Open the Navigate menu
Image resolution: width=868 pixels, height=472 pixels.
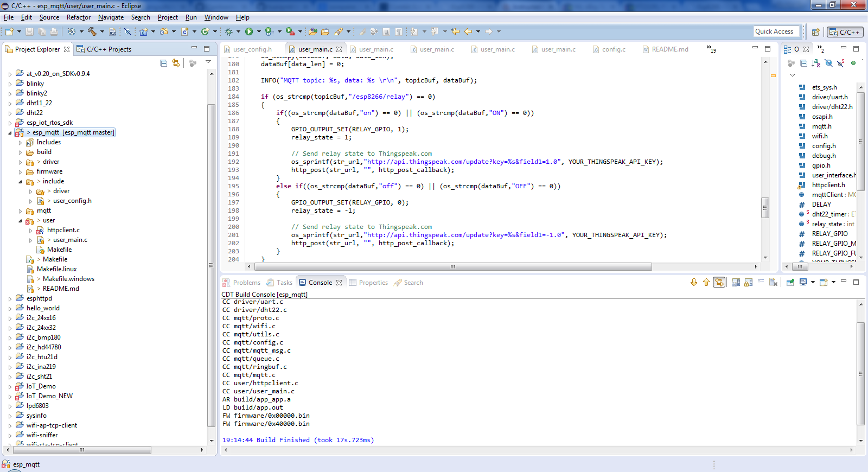tap(111, 17)
